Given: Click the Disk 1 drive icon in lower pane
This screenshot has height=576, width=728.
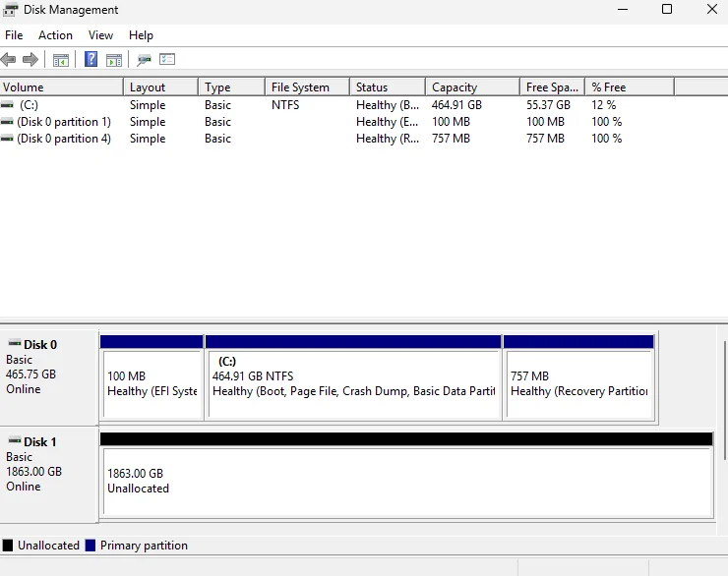Looking at the screenshot, I should click(x=15, y=440).
